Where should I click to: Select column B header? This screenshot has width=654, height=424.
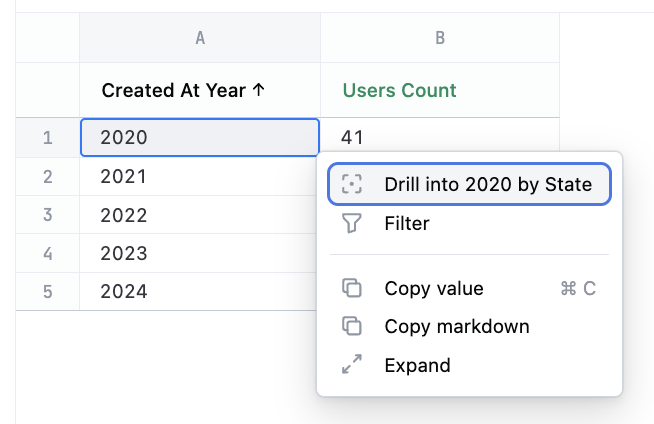point(440,38)
